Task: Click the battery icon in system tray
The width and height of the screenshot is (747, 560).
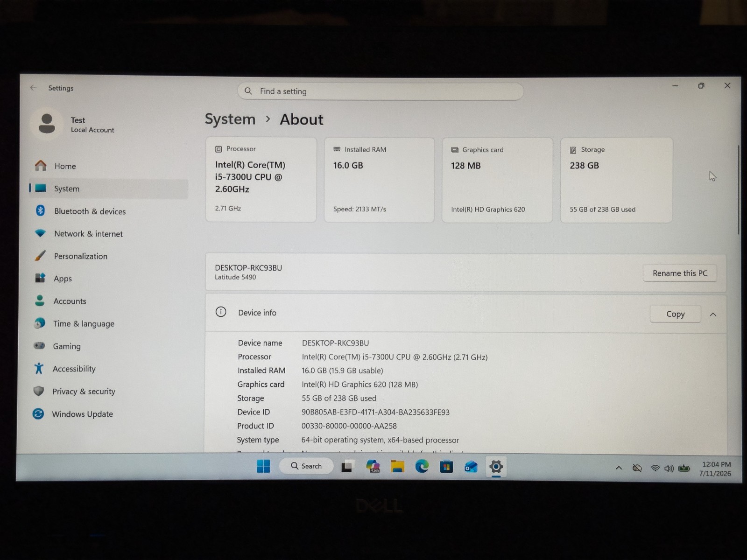Action: (684, 468)
